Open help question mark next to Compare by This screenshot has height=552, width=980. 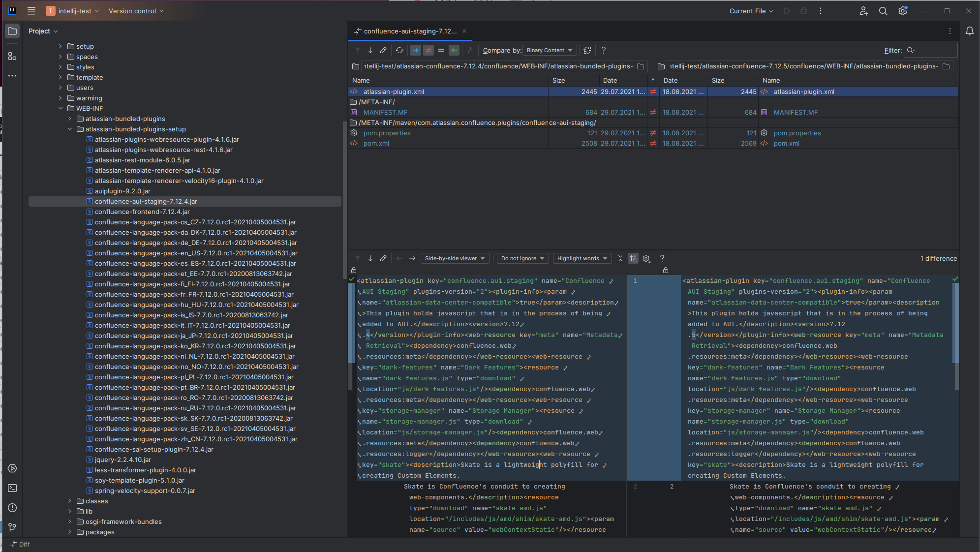tap(604, 50)
